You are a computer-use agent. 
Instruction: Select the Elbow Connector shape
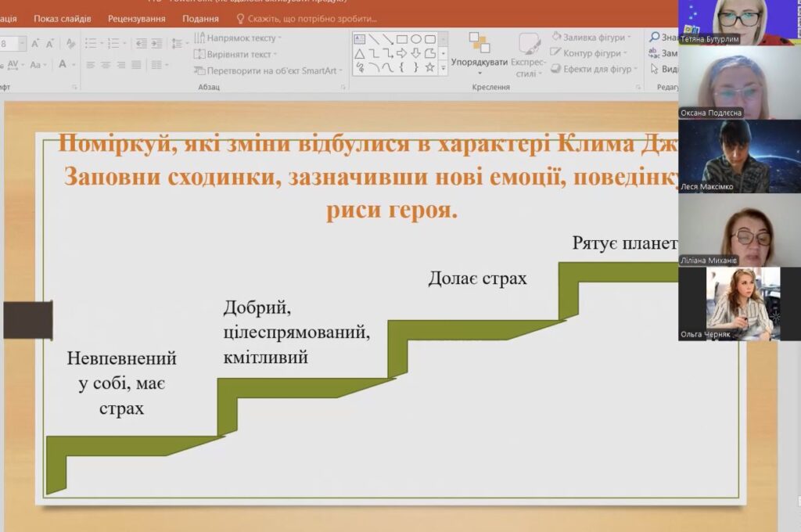(x=374, y=53)
